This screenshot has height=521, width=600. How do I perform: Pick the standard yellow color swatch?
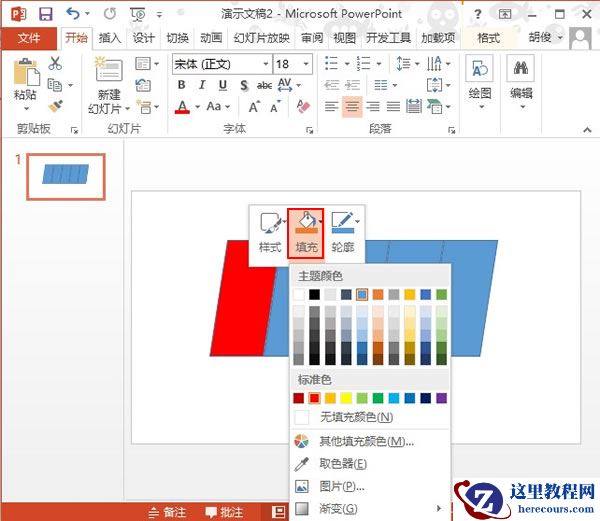(346, 398)
